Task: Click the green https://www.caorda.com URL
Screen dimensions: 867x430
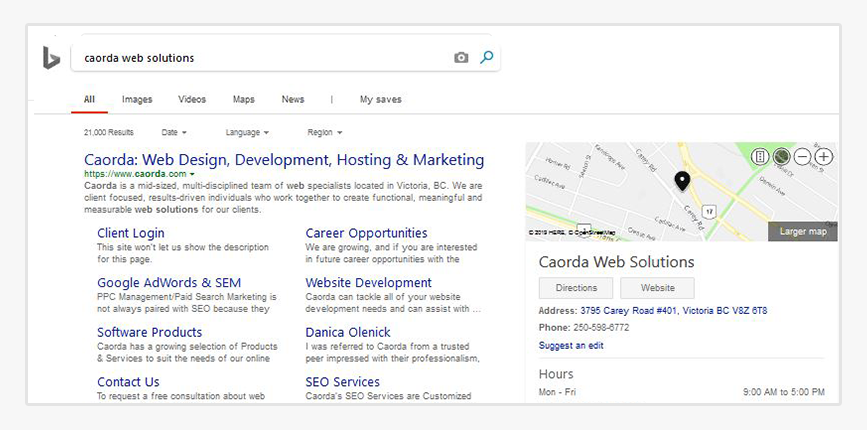Action: click(x=135, y=174)
